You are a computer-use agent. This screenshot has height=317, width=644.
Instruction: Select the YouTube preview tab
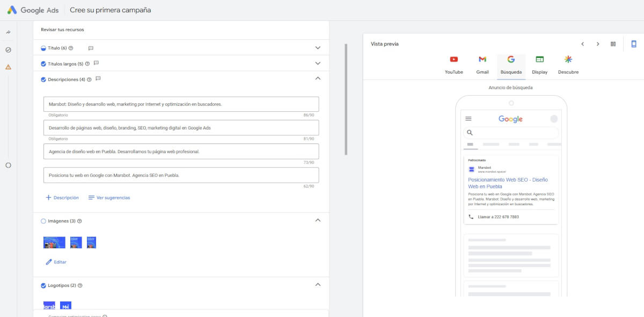(453, 64)
